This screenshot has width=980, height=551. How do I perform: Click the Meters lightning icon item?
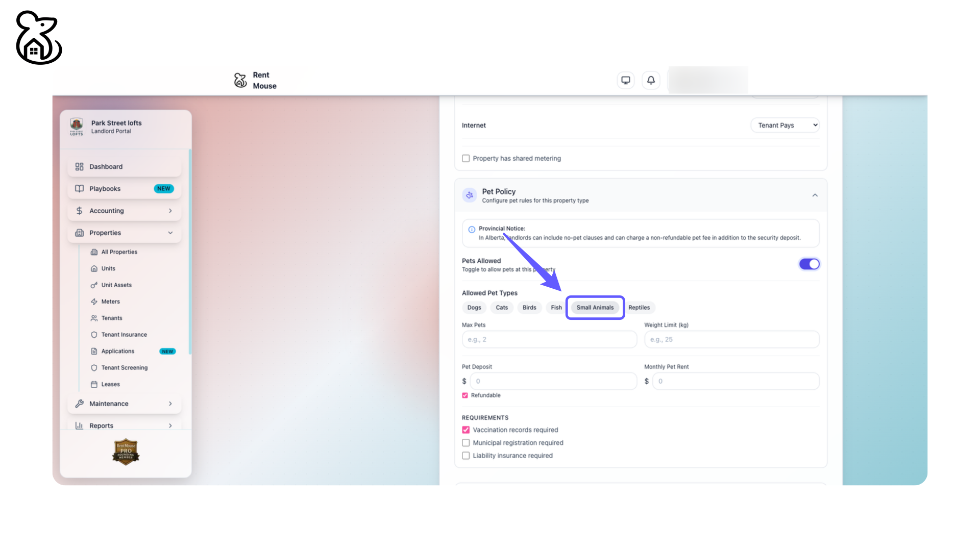click(94, 302)
